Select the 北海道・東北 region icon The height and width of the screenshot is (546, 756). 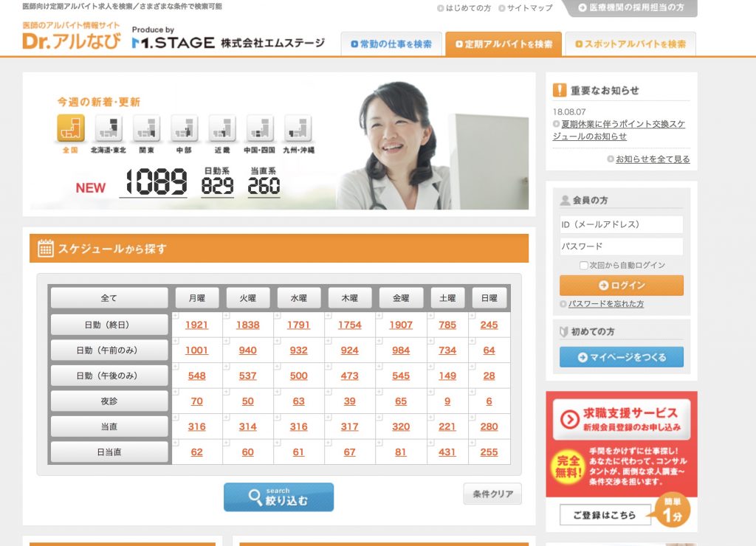pos(109,128)
